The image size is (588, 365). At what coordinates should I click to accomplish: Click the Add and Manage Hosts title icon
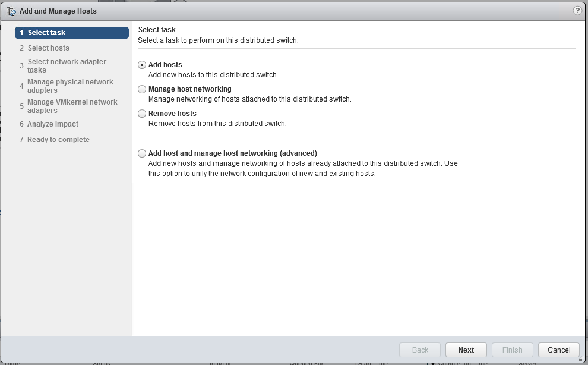pos(11,11)
